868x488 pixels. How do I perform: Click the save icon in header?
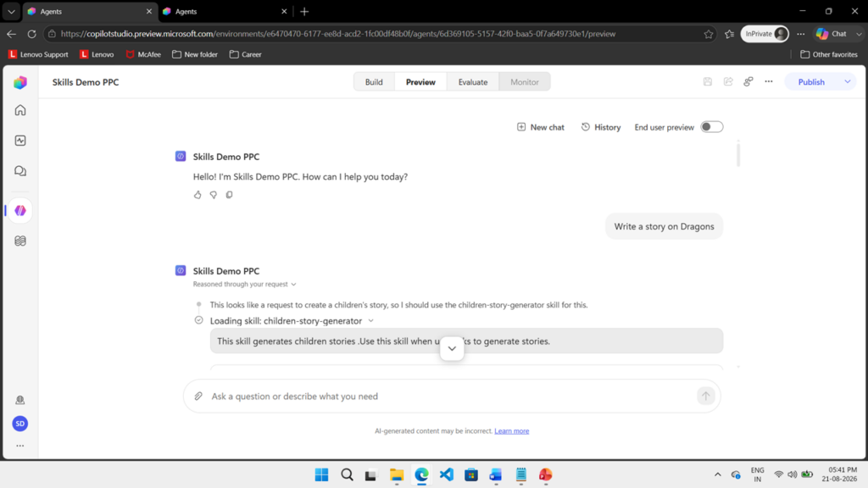[x=708, y=82]
